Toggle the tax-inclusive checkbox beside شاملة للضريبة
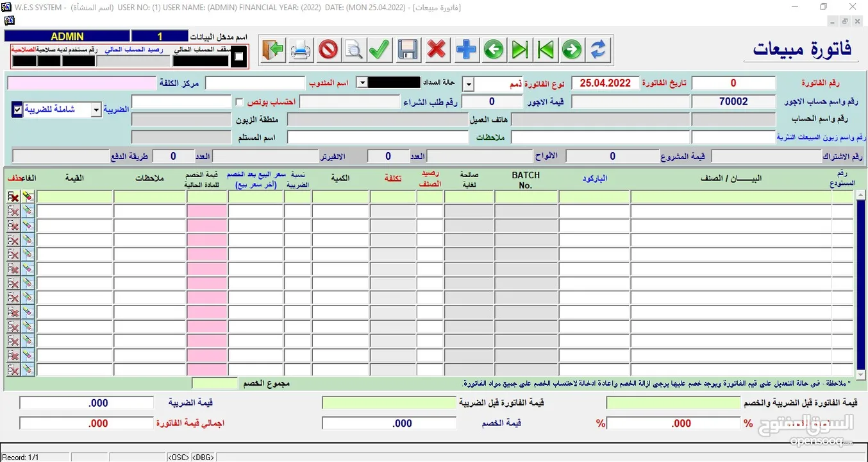Screen dimensions: 868x462 click(17, 110)
